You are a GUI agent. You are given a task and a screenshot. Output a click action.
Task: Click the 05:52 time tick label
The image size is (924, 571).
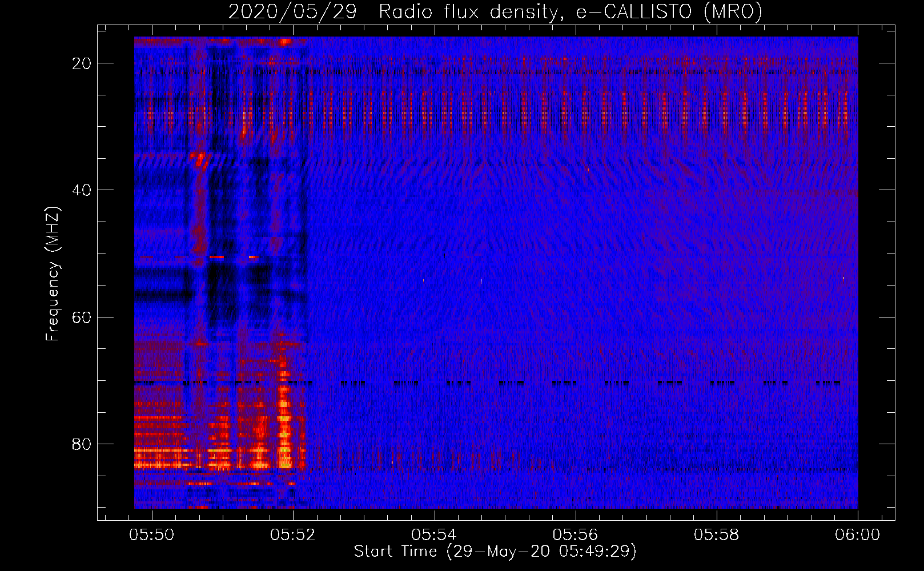[293, 534]
